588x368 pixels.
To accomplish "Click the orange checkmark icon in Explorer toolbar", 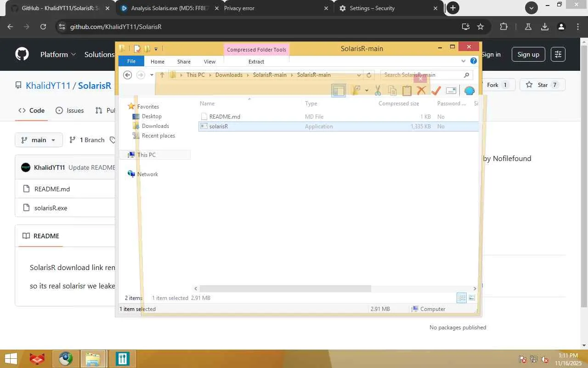I will [436, 91].
